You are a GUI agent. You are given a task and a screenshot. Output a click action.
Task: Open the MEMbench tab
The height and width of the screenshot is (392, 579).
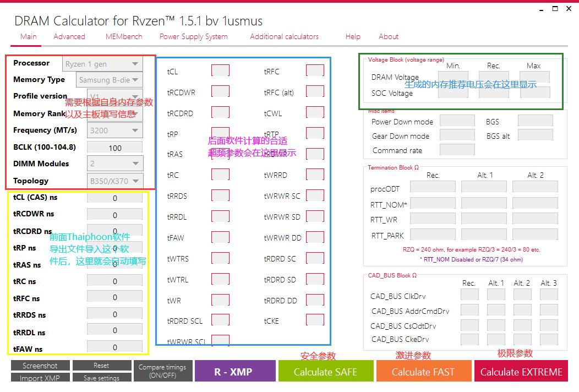click(124, 36)
